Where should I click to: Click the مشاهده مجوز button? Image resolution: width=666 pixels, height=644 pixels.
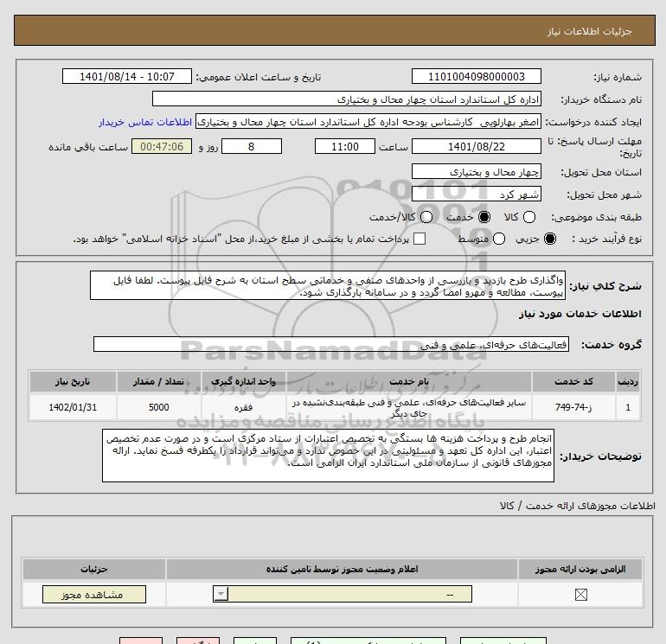point(94,595)
